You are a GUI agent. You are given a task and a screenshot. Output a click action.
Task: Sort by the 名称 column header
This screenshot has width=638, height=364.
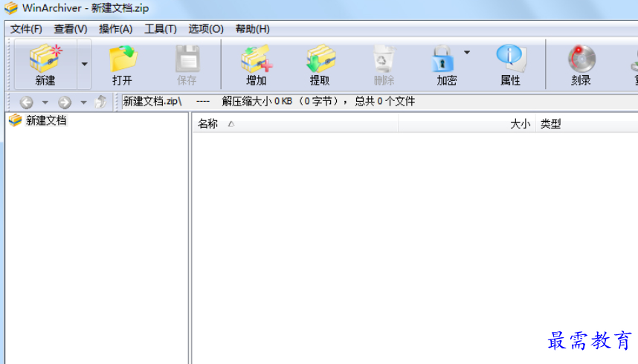295,123
